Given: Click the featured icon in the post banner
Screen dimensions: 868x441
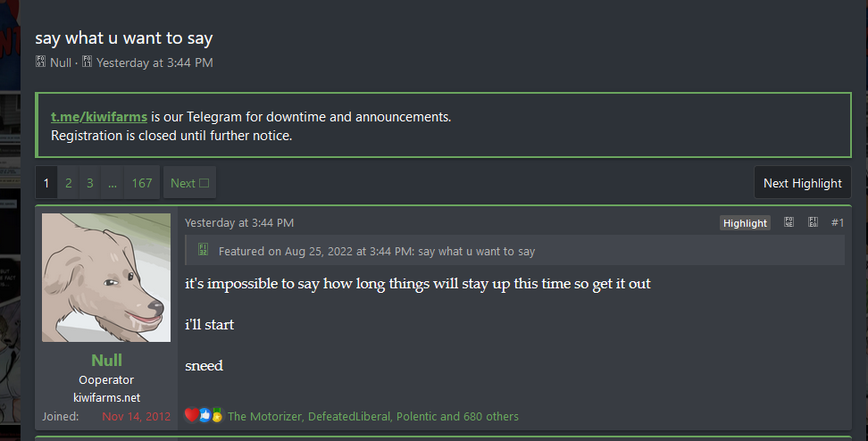Looking at the screenshot, I should [x=203, y=250].
